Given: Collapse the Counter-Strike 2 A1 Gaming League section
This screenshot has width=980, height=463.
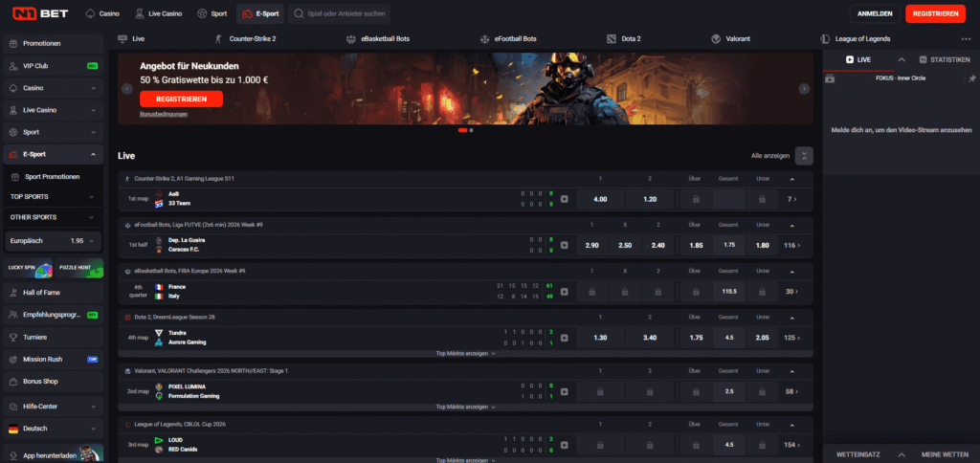Looking at the screenshot, I should (x=792, y=179).
